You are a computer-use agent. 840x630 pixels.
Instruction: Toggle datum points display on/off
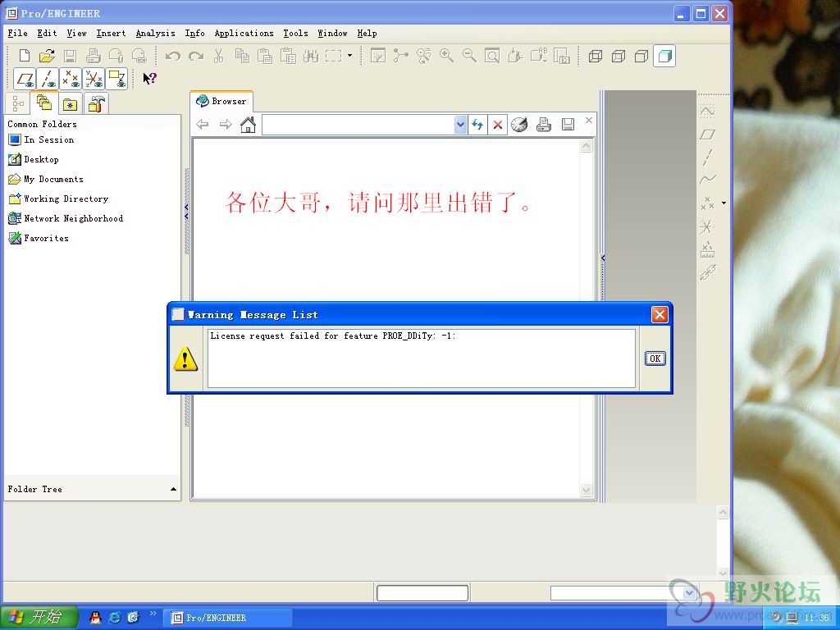[71, 79]
